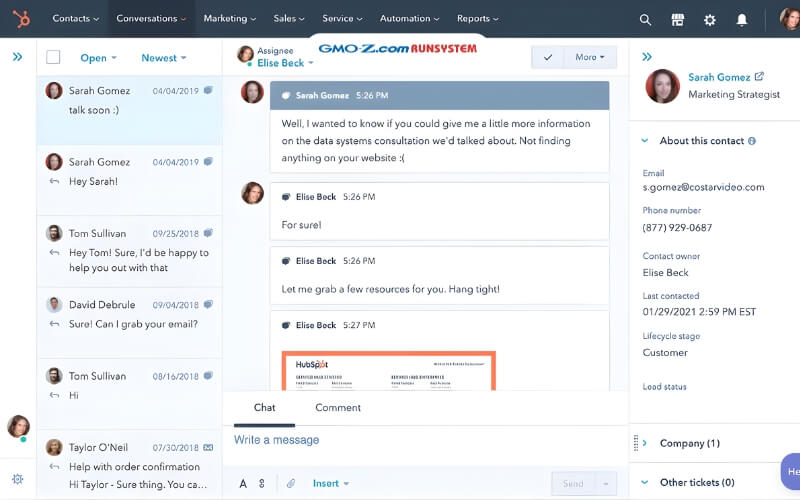Open Sarah Gomez record external link icon
This screenshot has width=800, height=500.
point(759,77)
